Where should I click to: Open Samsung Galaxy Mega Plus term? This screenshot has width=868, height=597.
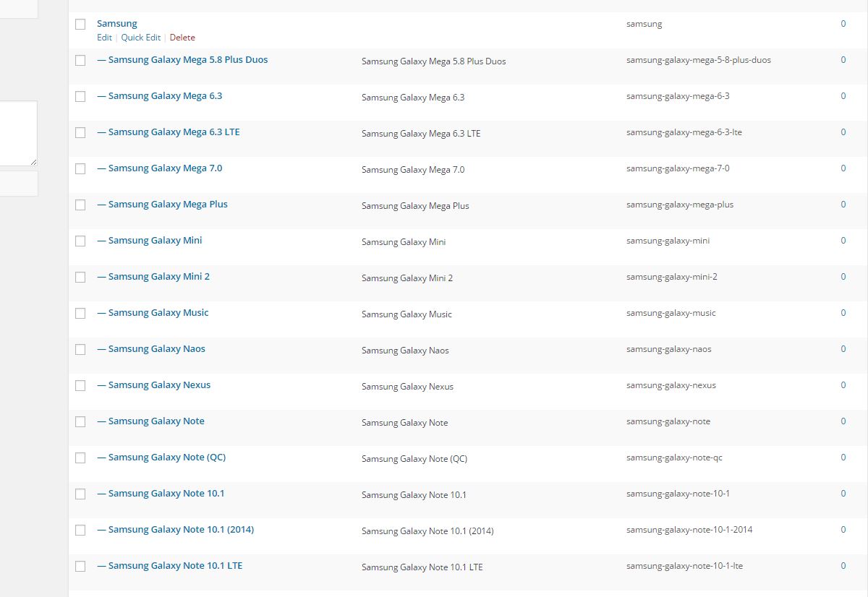[168, 205]
